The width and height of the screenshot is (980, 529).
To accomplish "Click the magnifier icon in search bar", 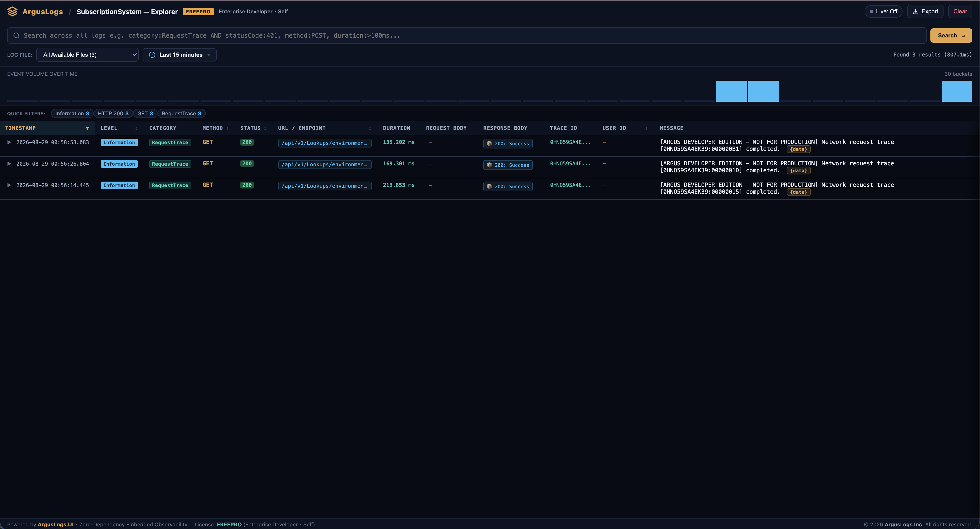I will tap(16, 35).
